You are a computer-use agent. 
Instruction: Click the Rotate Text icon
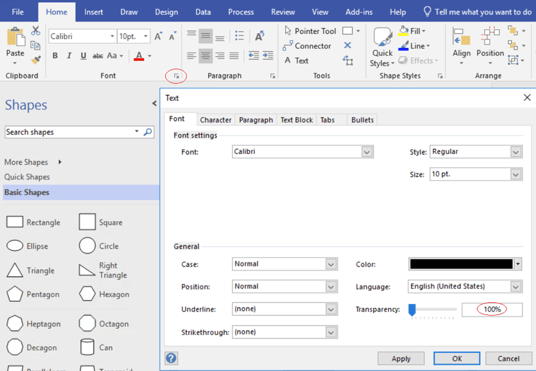259,36
